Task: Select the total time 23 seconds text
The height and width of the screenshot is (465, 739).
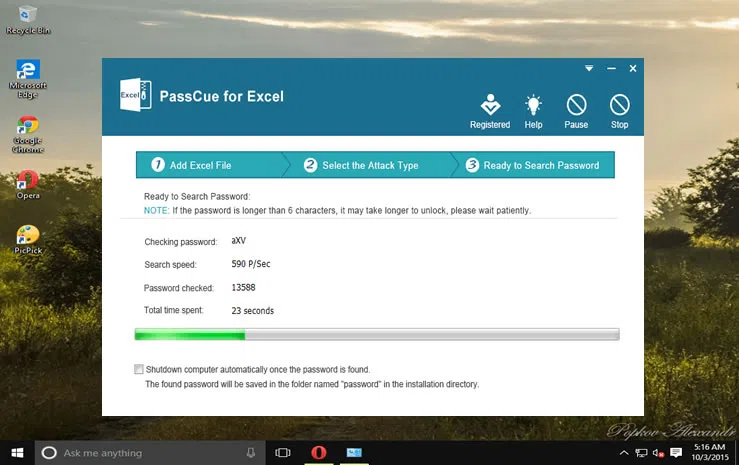Action: 253,310
